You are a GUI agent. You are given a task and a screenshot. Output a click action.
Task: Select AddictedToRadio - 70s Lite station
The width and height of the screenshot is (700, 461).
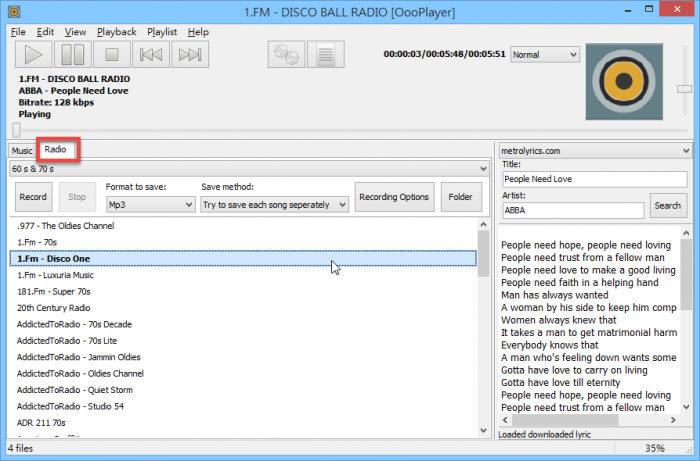(x=243, y=341)
